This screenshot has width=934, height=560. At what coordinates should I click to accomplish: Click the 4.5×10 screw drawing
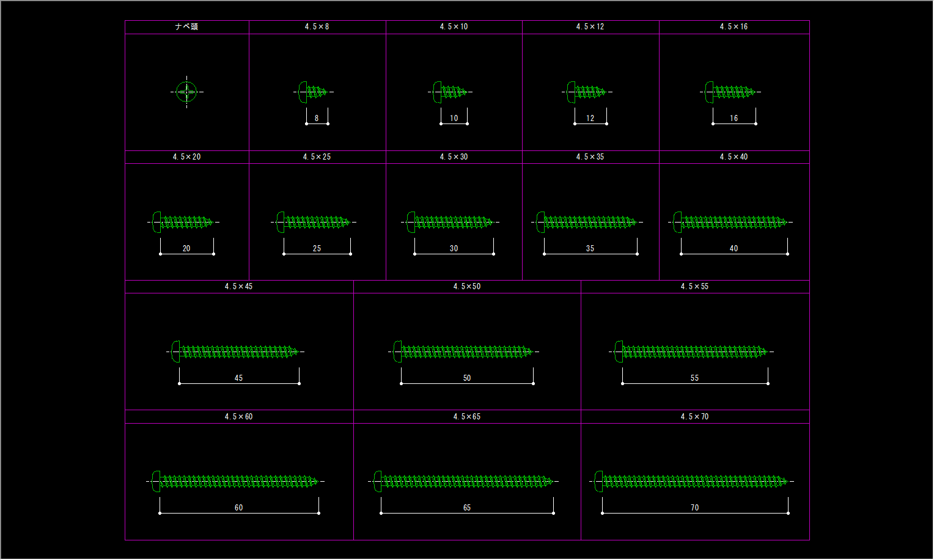point(450,92)
